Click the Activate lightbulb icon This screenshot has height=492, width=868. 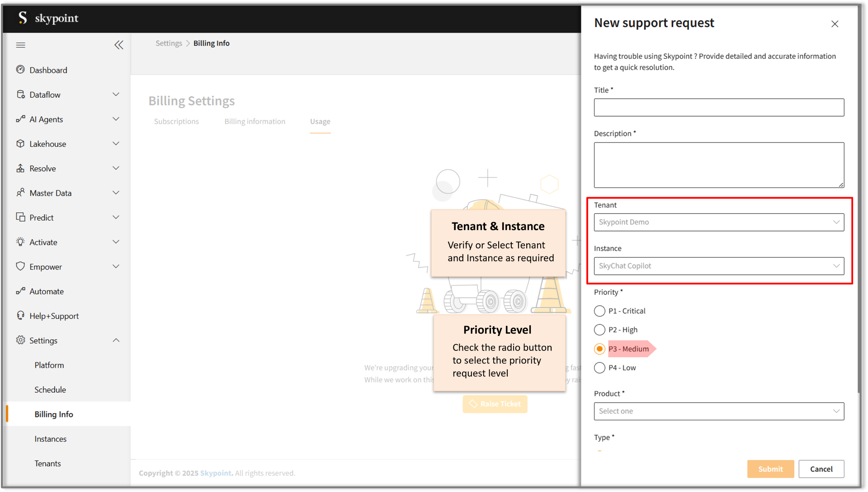(x=20, y=242)
